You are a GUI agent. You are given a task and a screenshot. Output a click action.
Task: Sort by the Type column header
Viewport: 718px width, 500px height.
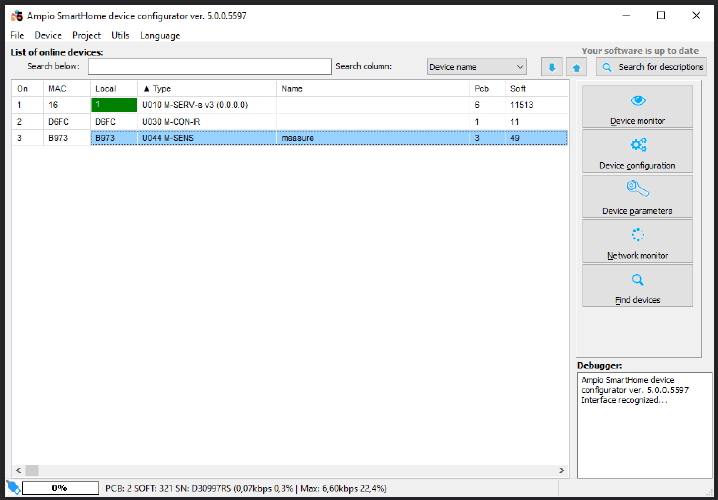(207, 88)
